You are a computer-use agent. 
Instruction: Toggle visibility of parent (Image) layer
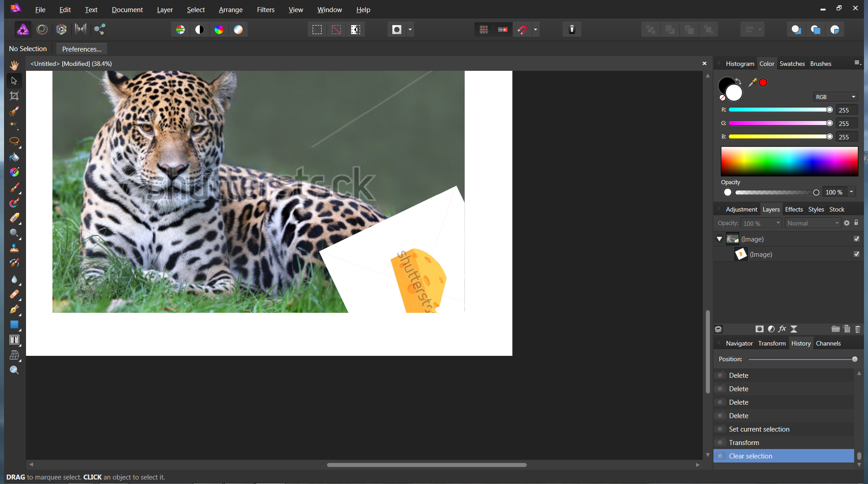point(857,239)
